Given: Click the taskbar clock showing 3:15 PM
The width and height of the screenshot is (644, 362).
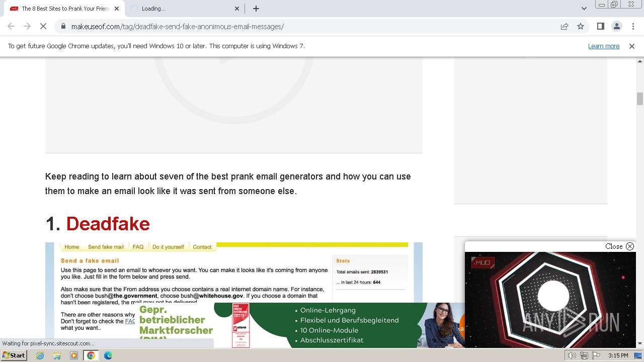Looking at the screenshot, I should (618, 355).
